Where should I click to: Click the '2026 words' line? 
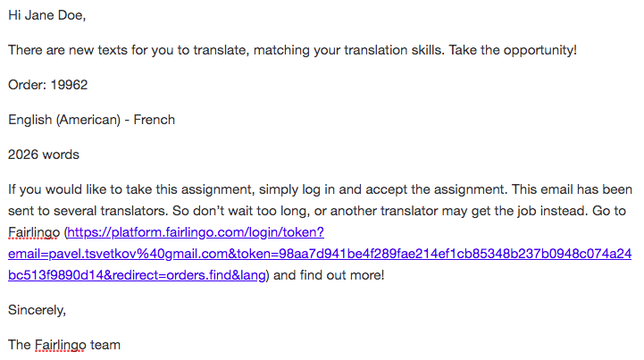coord(44,155)
